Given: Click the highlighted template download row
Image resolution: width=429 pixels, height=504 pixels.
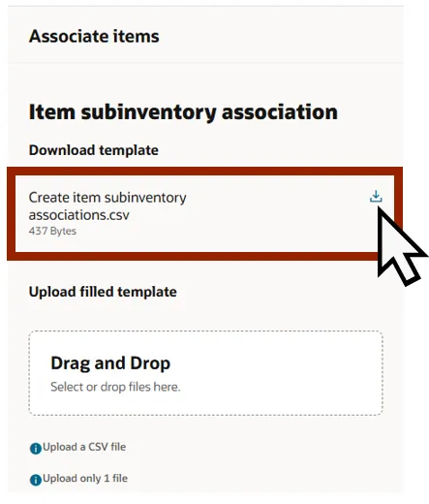Looking at the screenshot, I should tap(204, 213).
